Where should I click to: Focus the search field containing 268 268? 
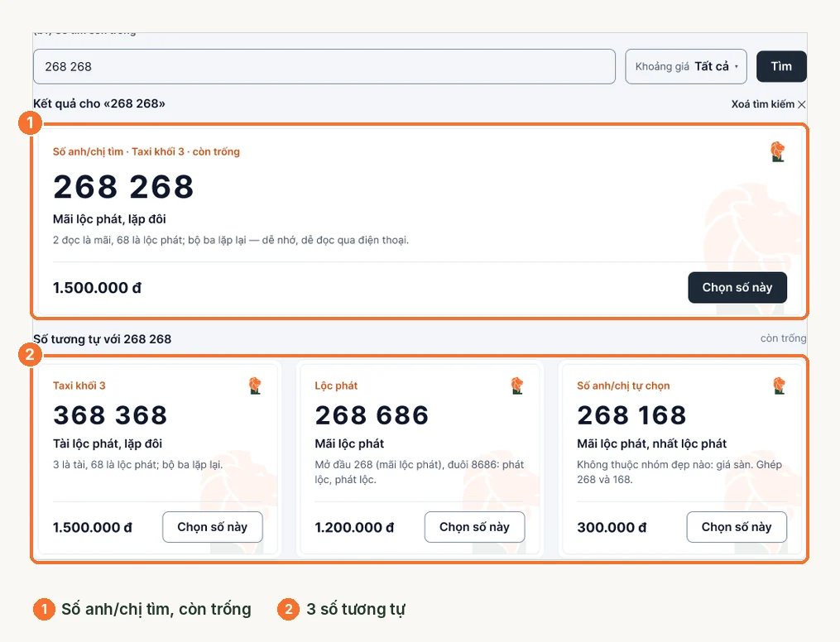324,66
